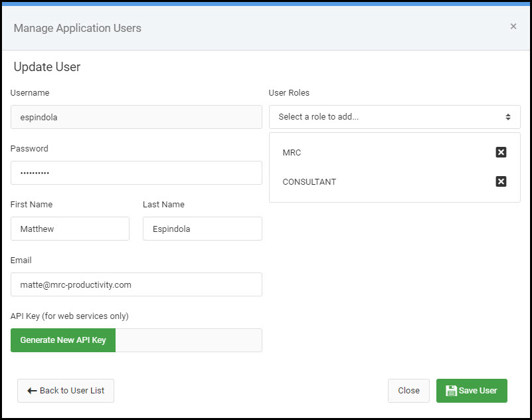
Task: Remove the CONSULTANT role with X icon
Action: pyautogui.click(x=501, y=181)
